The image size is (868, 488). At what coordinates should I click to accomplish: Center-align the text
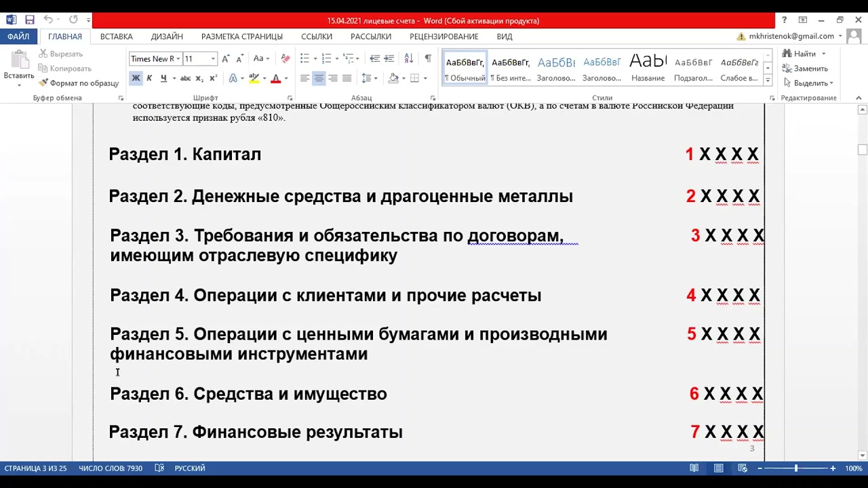(x=319, y=79)
